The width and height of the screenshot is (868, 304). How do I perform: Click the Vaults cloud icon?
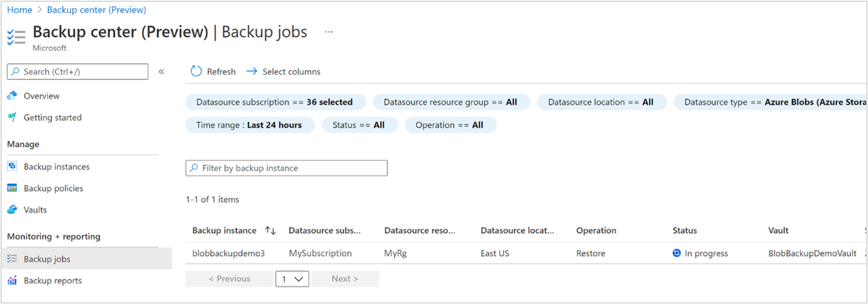point(12,210)
